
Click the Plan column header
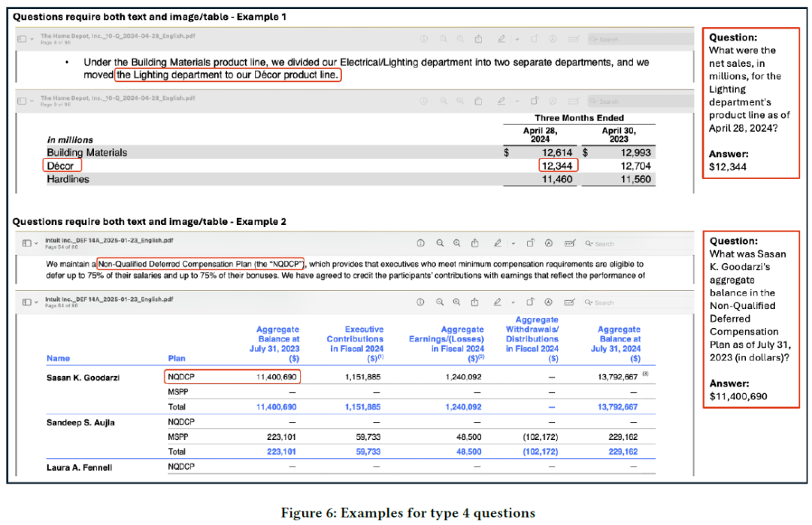(177, 358)
